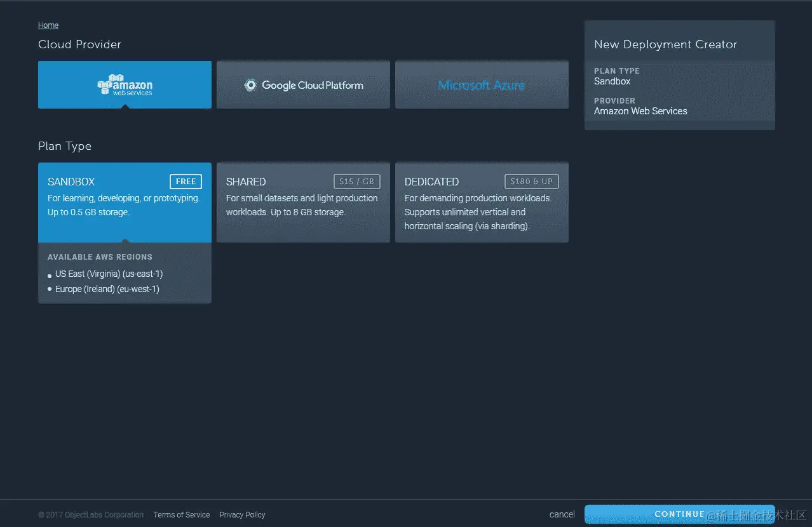Click the New Deployment Creator title
Image resolution: width=812 pixels, height=527 pixels.
[665, 44]
